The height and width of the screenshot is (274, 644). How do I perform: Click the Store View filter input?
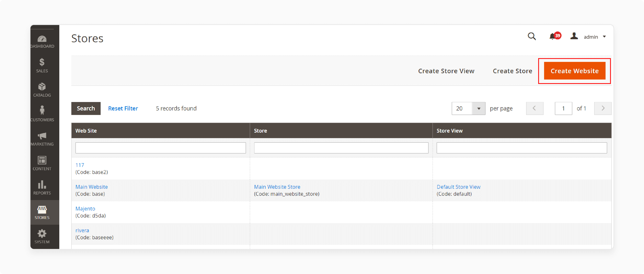[521, 148]
